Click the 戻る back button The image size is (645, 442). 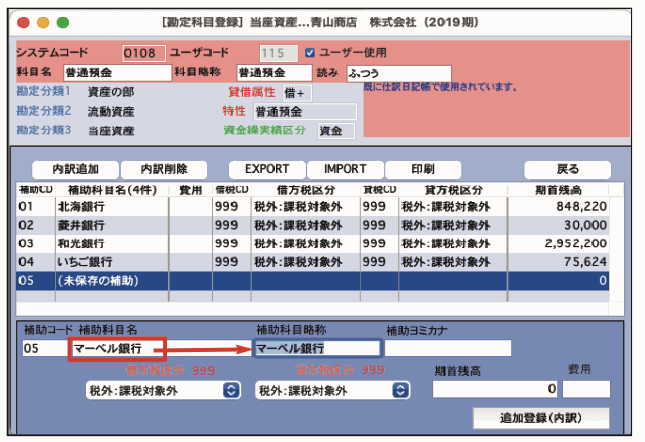click(567, 169)
